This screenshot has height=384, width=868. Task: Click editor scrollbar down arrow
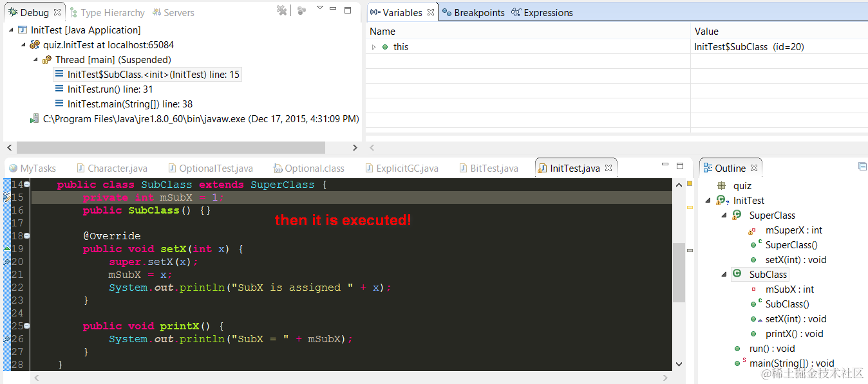(x=679, y=364)
